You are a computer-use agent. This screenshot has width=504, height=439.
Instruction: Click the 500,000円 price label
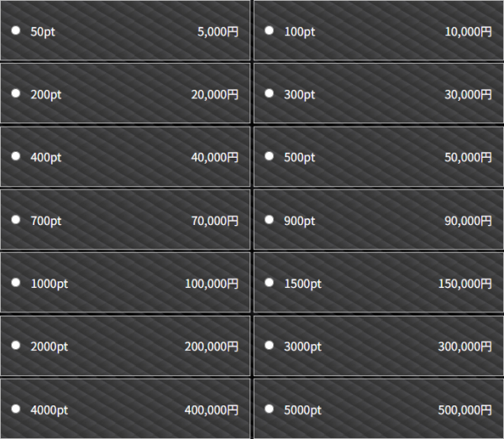coord(465,410)
